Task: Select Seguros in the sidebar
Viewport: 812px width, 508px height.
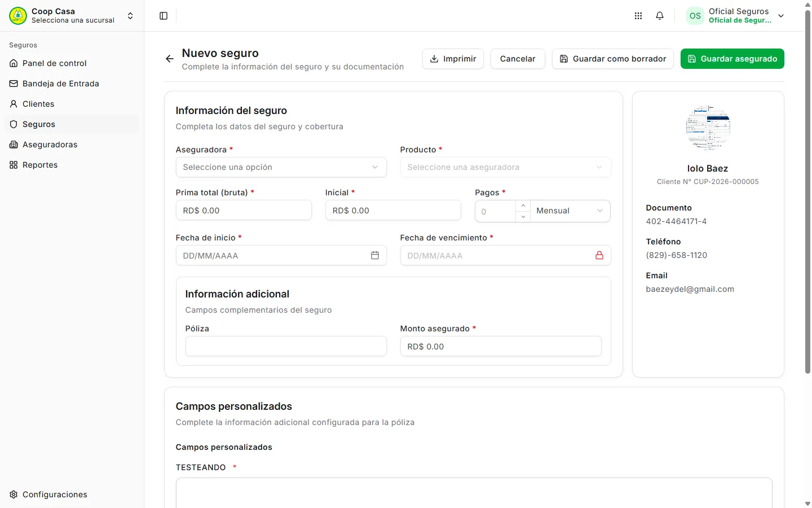Action: (x=72, y=124)
